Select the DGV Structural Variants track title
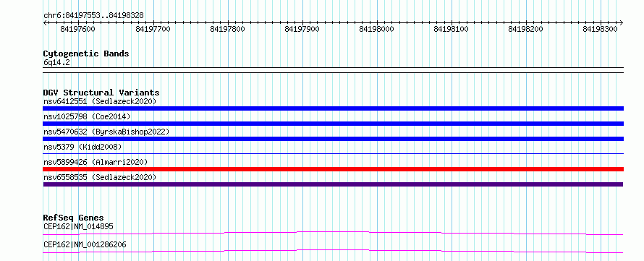 coord(101,93)
